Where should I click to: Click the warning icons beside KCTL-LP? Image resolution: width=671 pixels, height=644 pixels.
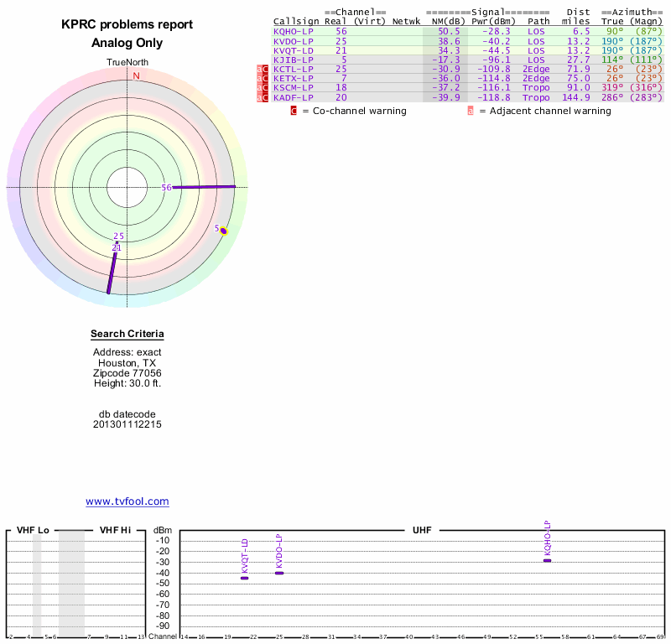(x=263, y=69)
